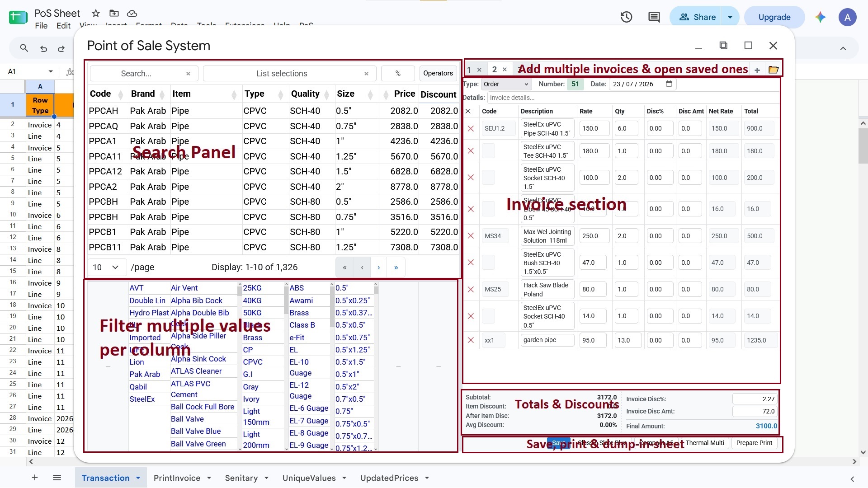Open the Name box A1 dropdown
868x488 pixels.
click(51, 71)
